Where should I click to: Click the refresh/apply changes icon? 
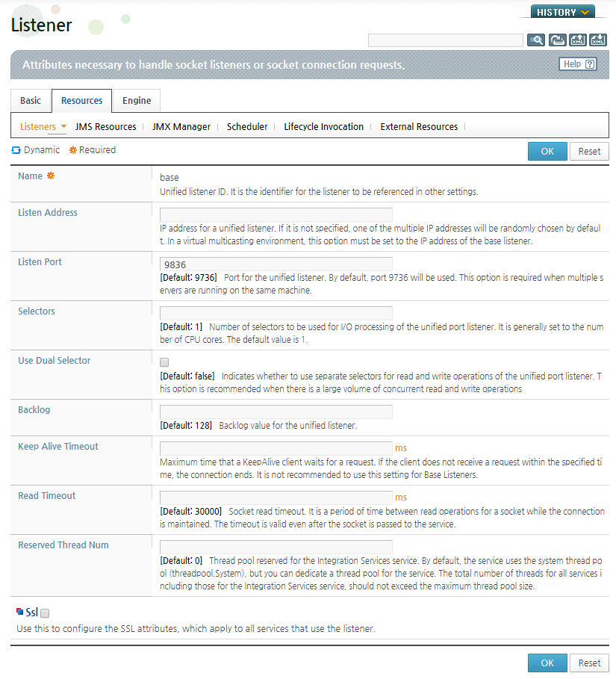[x=557, y=40]
